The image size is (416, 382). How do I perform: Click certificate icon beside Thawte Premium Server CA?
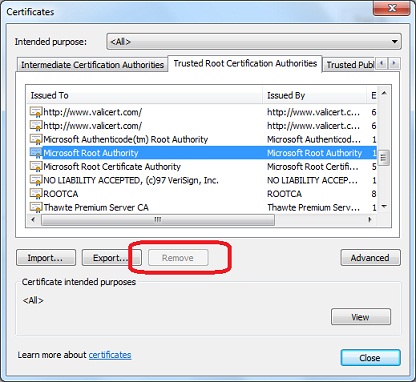point(36,207)
